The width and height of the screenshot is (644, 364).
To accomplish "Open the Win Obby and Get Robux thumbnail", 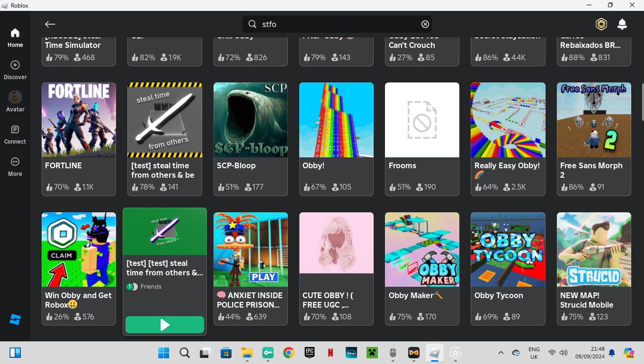I will click(79, 249).
